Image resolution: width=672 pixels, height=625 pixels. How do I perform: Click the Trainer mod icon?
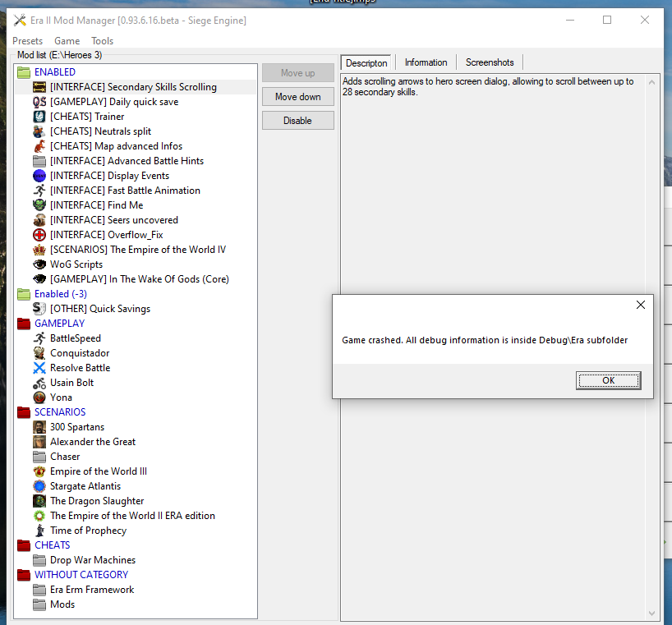39,117
